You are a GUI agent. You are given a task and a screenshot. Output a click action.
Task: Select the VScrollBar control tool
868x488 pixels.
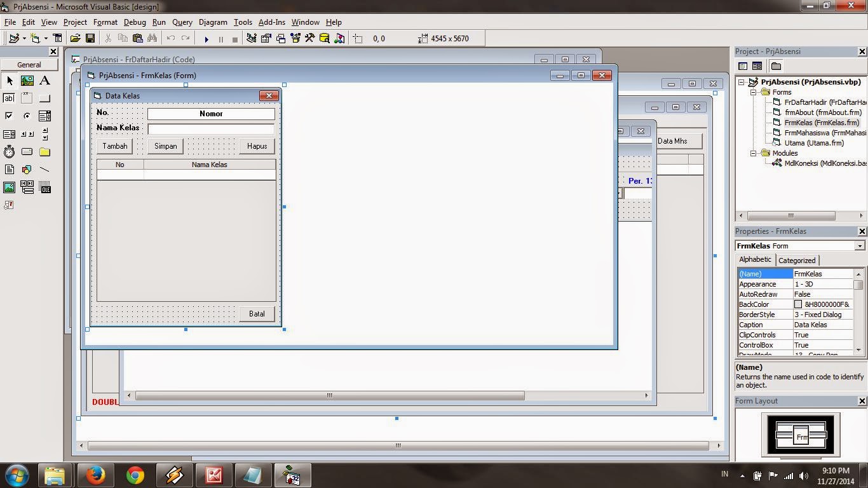[x=44, y=134]
